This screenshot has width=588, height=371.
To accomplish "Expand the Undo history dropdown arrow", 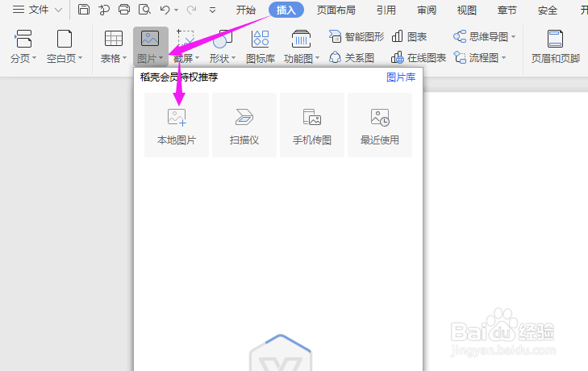I will click(x=177, y=10).
